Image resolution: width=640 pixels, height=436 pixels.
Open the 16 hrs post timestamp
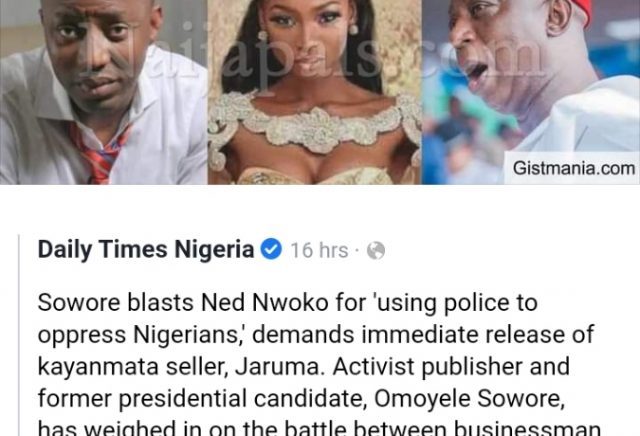pyautogui.click(x=319, y=250)
